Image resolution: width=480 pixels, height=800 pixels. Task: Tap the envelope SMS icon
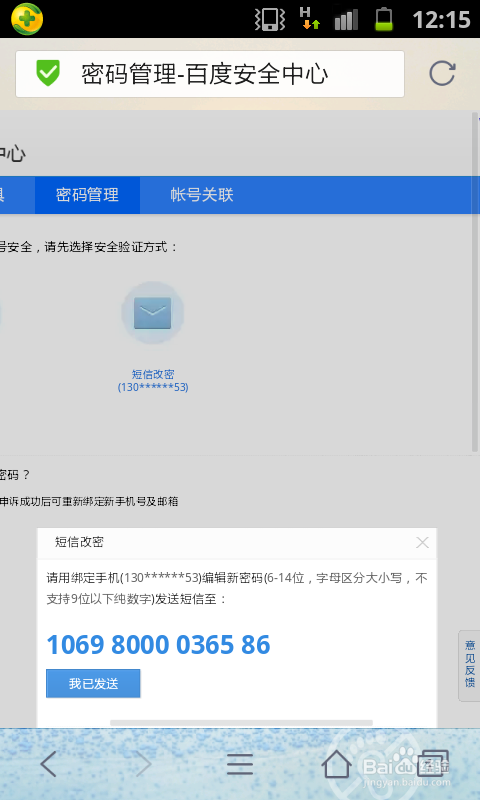[x=153, y=313]
